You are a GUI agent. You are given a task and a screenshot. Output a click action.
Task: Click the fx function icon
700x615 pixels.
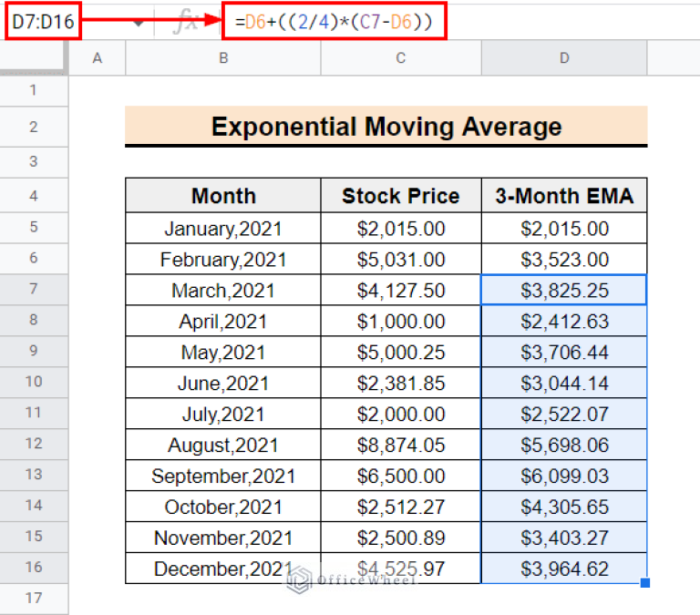pos(185,22)
